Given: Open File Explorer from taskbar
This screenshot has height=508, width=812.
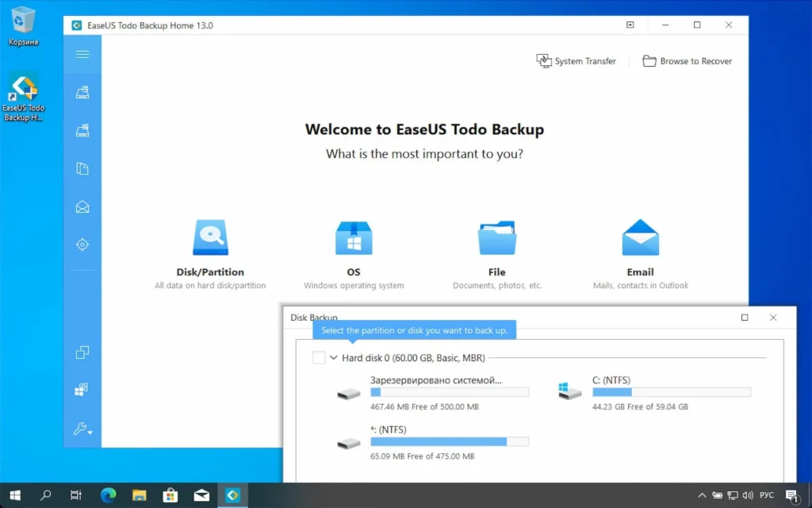Looking at the screenshot, I should click(140, 495).
